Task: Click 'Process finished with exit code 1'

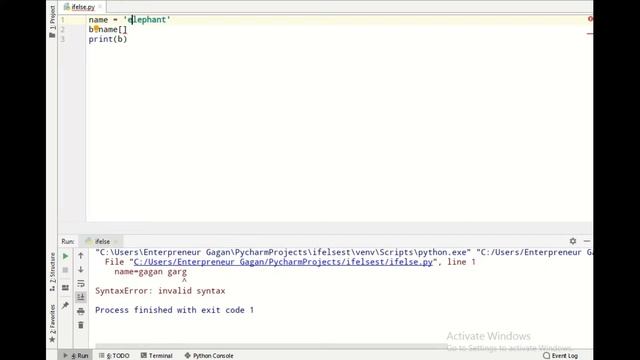Action: [x=174, y=310]
